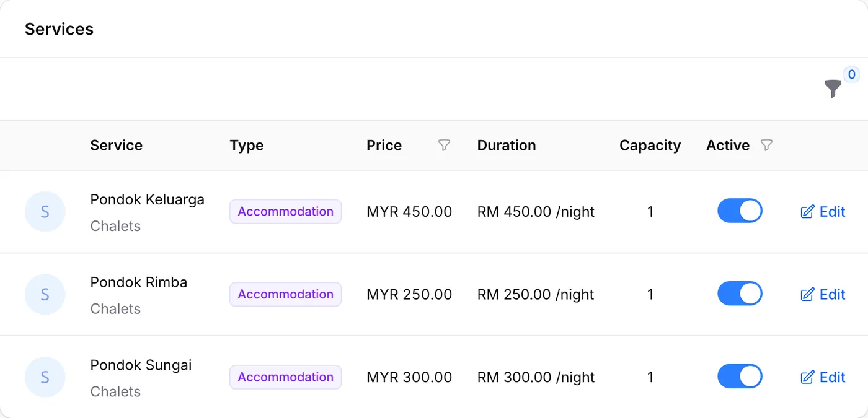This screenshot has height=418, width=868.
Task: Click the Capacity column header
Action: [x=650, y=146]
